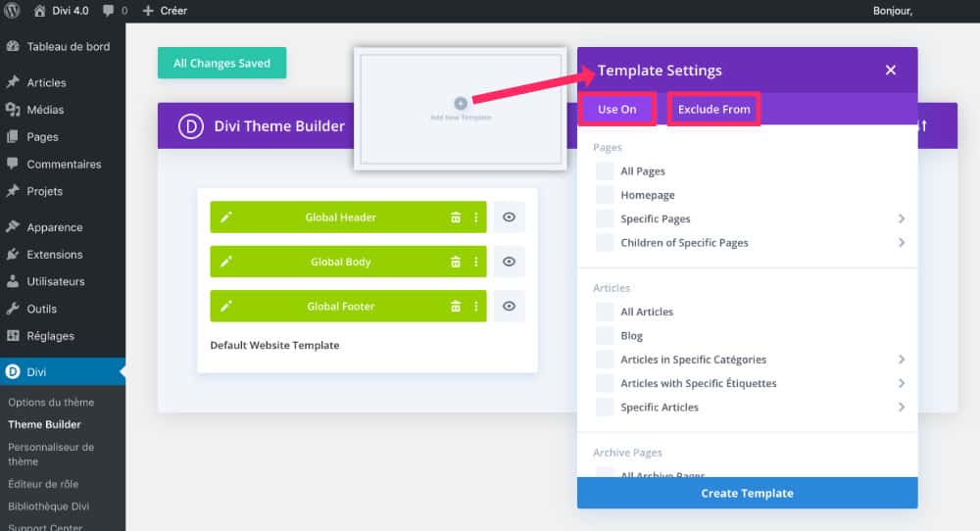Open Commentaires in the sidebar
This screenshot has width=980, height=531.
63,164
